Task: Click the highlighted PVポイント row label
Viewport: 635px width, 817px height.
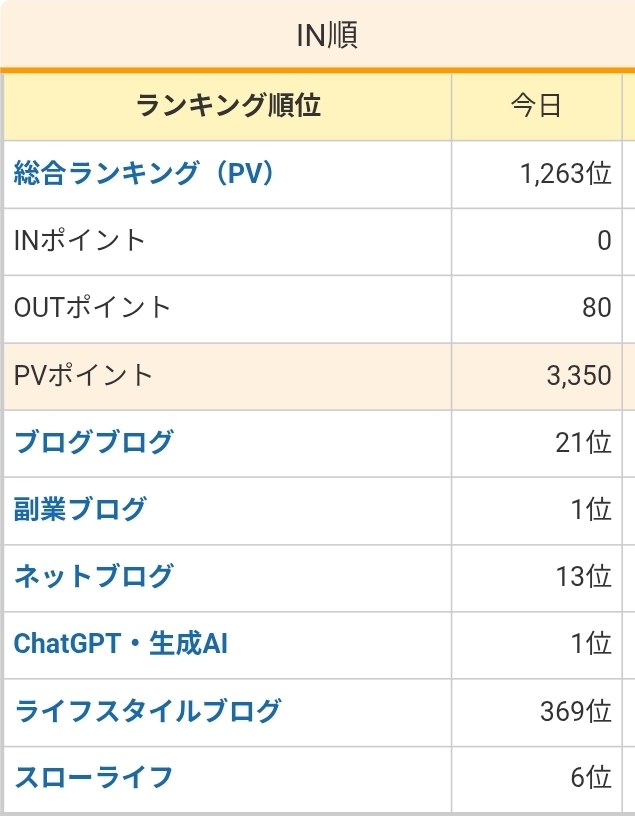Action: point(84,375)
